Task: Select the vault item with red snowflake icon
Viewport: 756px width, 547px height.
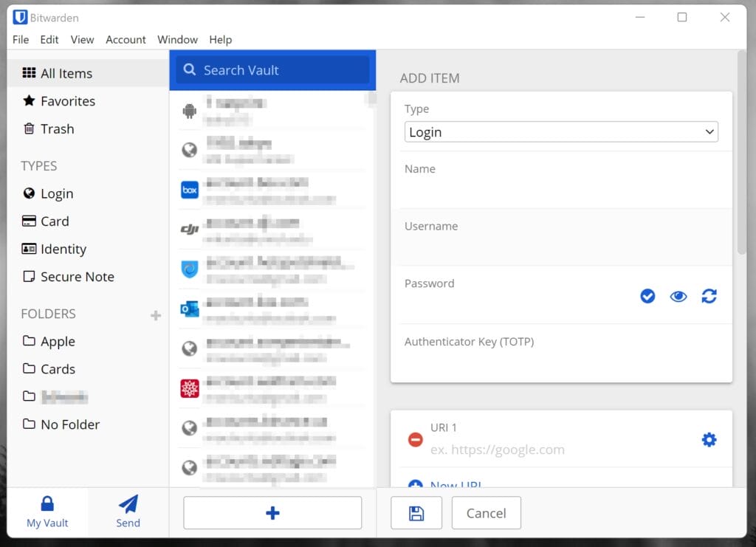Action: 272,388
